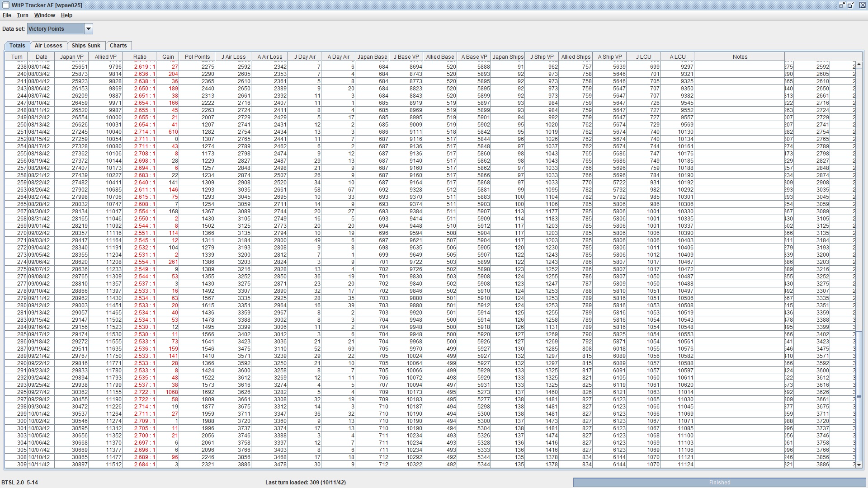Open the Charts tab

pyautogui.click(x=118, y=46)
